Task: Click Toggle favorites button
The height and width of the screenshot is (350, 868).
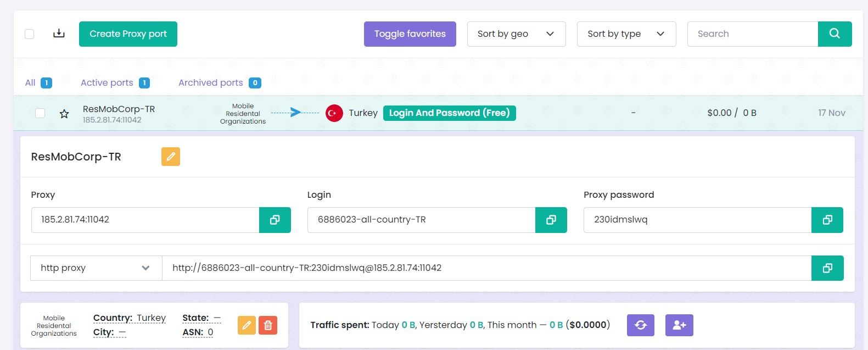Action: 410,34
